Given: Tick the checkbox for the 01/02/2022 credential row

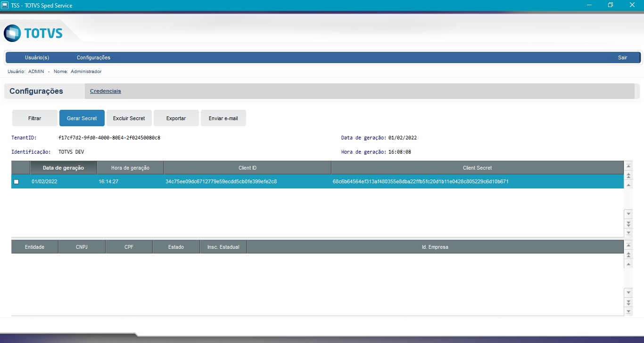Looking at the screenshot, I should (x=17, y=182).
